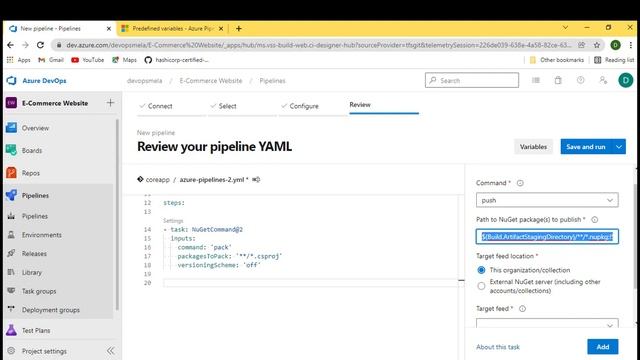Open the marketplace bag icon
This screenshot has width=640, height=360.
pyautogui.click(x=558, y=80)
